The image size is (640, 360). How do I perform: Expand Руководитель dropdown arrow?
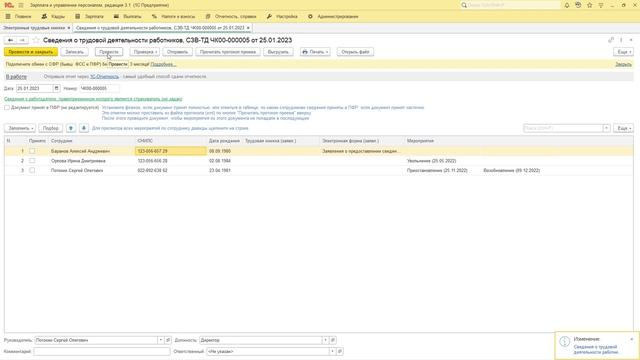[161, 340]
